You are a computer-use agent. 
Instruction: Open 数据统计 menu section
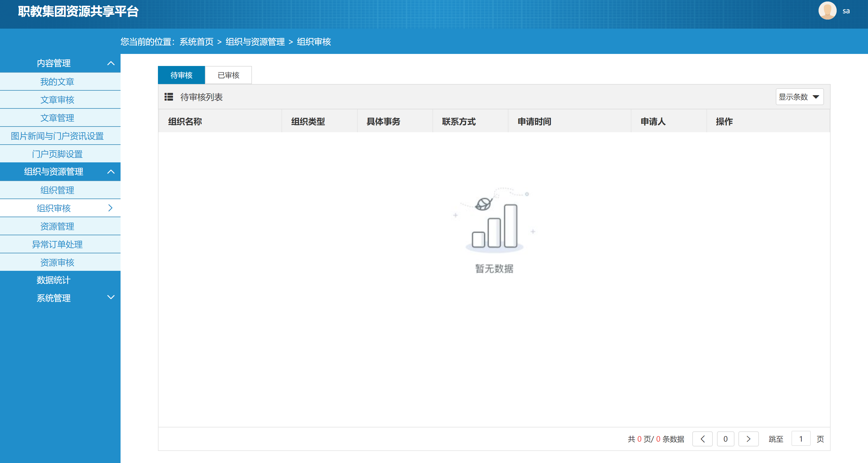pyautogui.click(x=54, y=280)
